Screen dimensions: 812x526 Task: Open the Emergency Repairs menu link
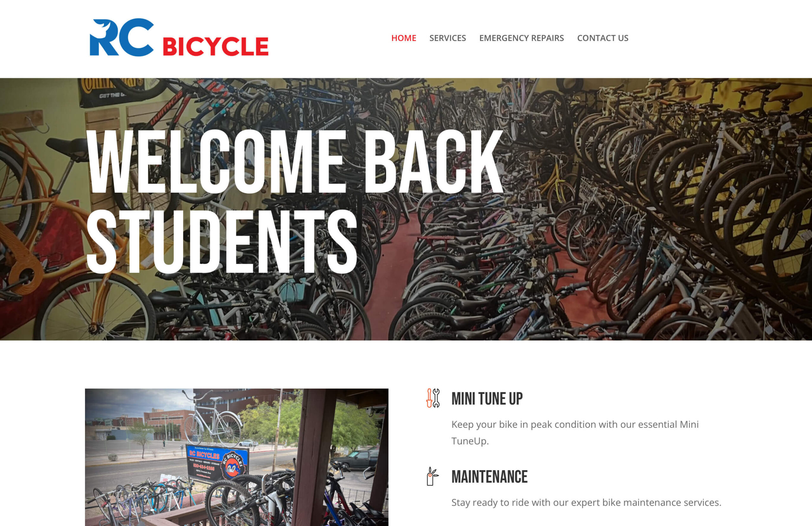pyautogui.click(x=521, y=38)
